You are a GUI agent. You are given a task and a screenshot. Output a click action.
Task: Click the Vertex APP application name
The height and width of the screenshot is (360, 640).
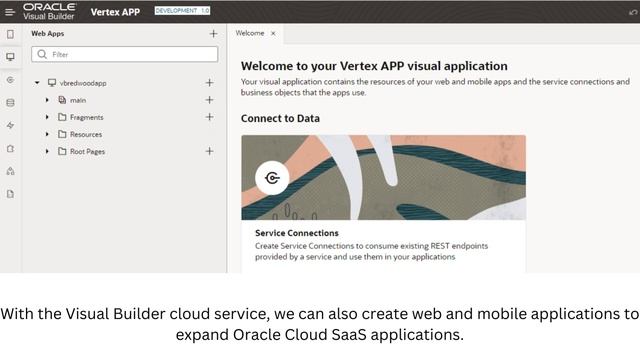[x=115, y=12]
